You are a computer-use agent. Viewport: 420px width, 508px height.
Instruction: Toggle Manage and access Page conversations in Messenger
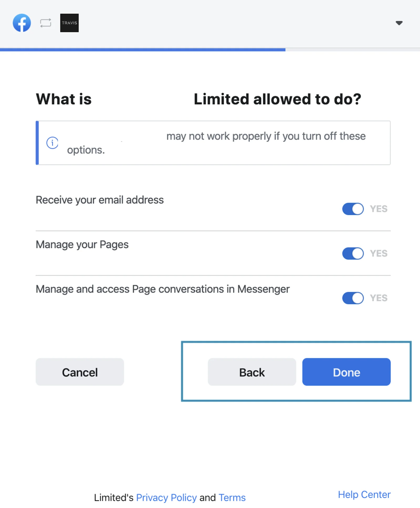pos(352,298)
